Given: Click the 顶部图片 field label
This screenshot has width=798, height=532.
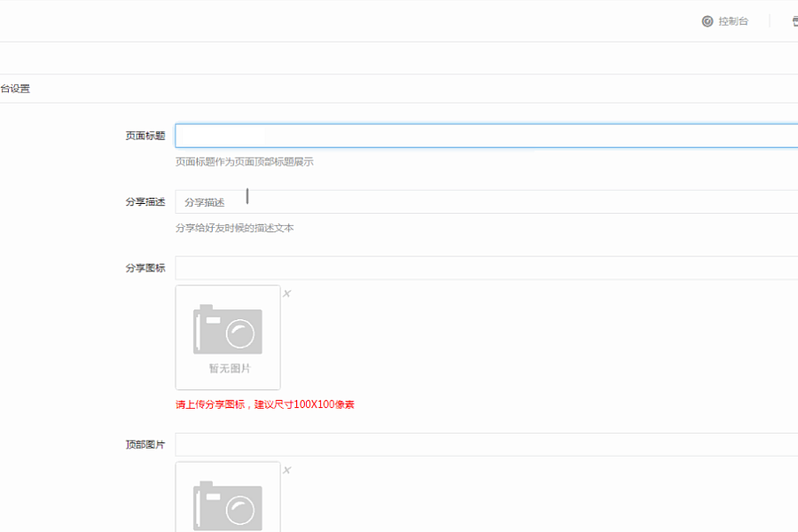Looking at the screenshot, I should tap(145, 444).
